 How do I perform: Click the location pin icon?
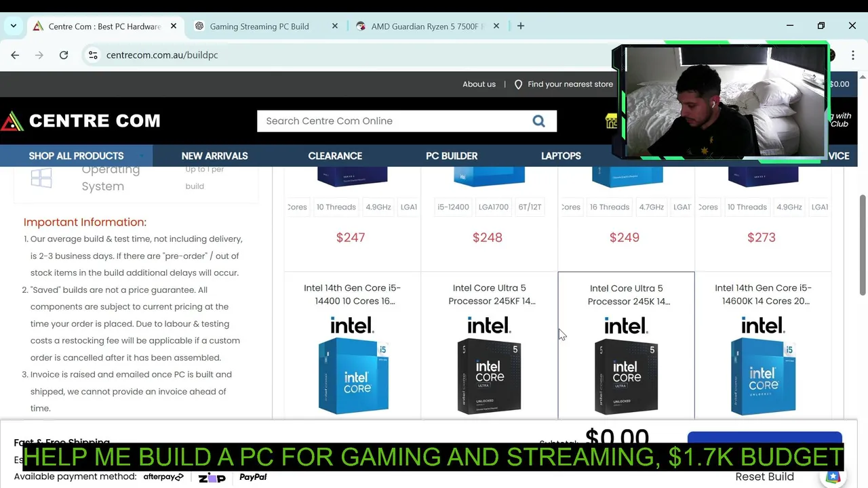click(518, 85)
